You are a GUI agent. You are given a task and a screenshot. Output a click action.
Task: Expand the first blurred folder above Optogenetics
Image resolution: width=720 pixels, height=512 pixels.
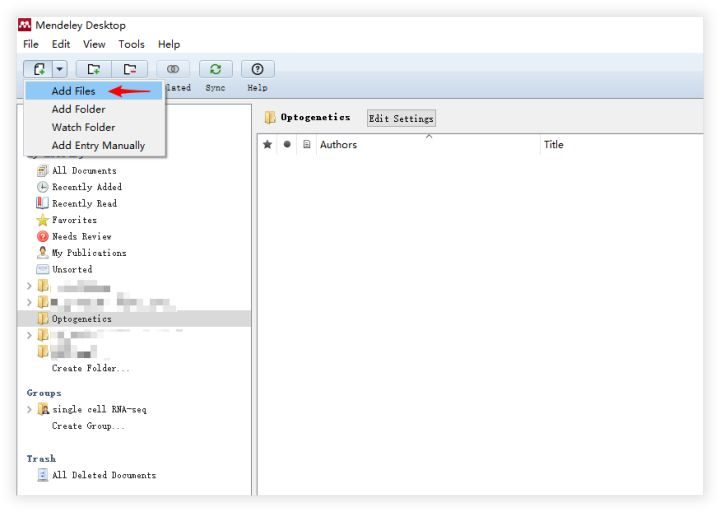pyautogui.click(x=29, y=286)
